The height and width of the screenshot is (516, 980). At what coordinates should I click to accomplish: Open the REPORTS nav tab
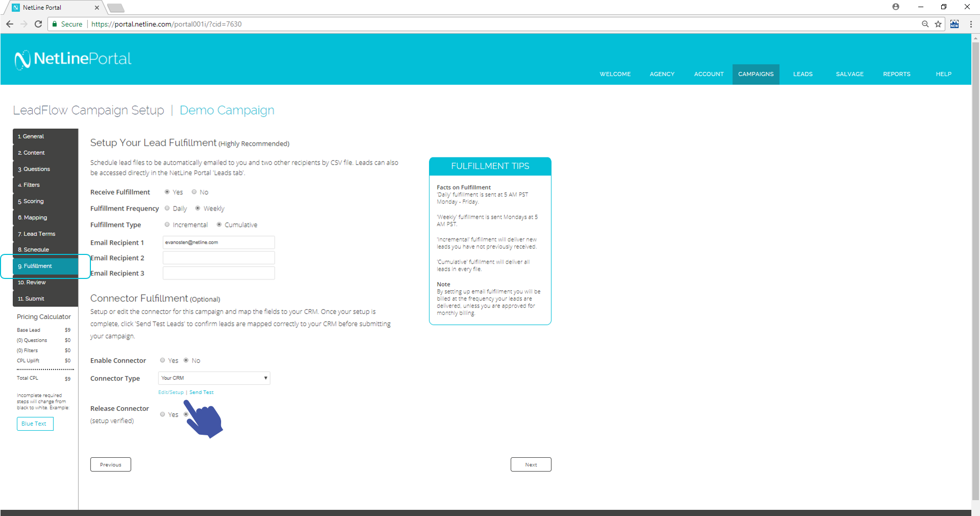[897, 74]
